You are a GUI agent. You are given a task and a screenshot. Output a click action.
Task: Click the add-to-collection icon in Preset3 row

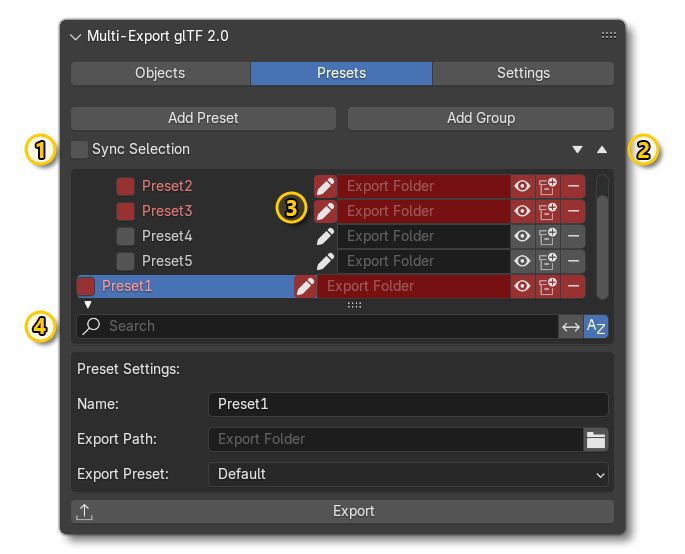(548, 211)
